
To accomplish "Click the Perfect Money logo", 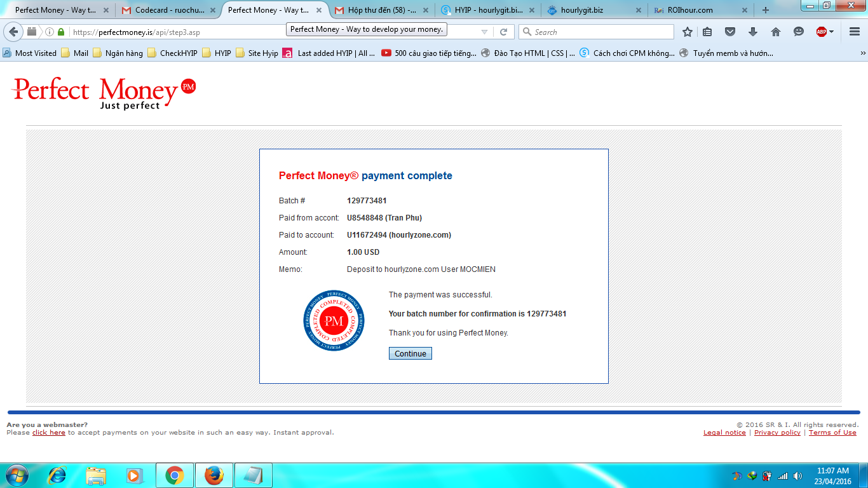I will tap(104, 93).
